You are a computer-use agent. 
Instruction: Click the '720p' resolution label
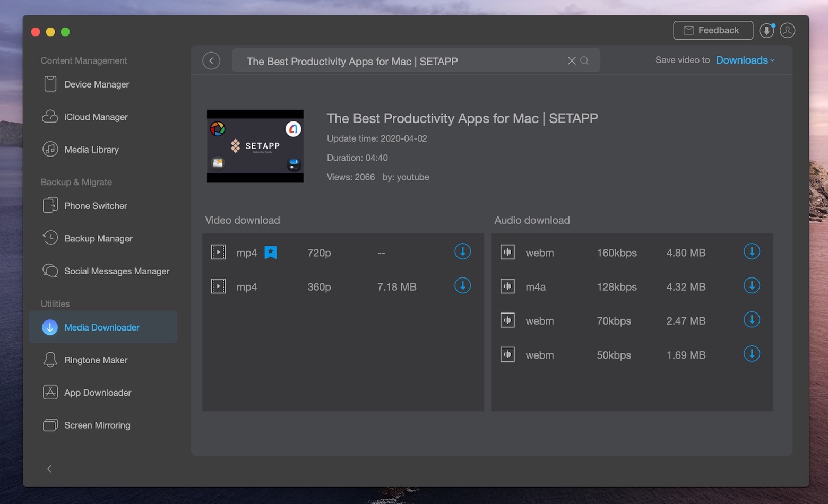click(x=319, y=253)
